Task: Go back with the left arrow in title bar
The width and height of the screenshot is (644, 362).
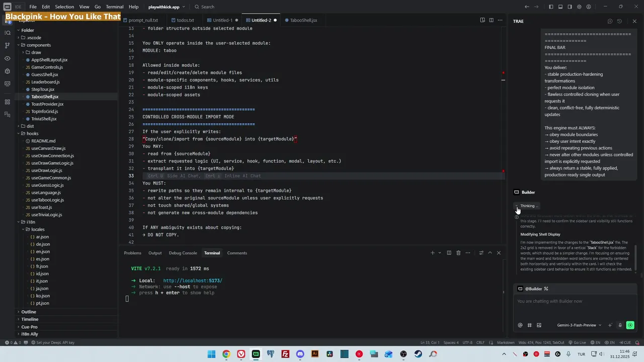Action: pos(527,7)
